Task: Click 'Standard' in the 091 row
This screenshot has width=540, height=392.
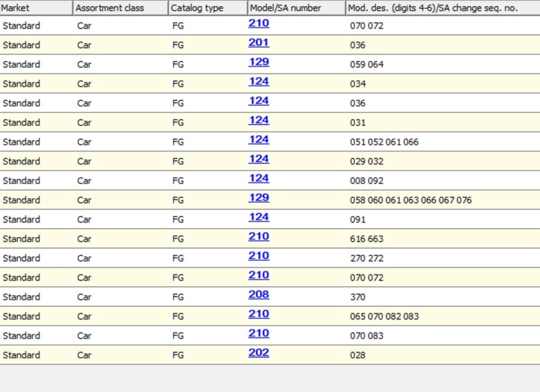Action: 22,220
